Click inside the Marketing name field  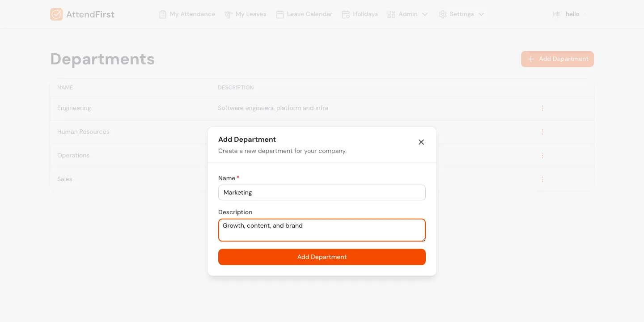pos(322,192)
